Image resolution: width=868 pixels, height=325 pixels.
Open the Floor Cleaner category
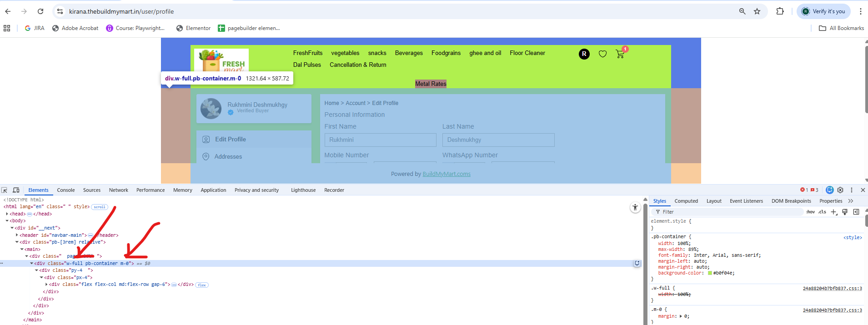[x=527, y=53]
